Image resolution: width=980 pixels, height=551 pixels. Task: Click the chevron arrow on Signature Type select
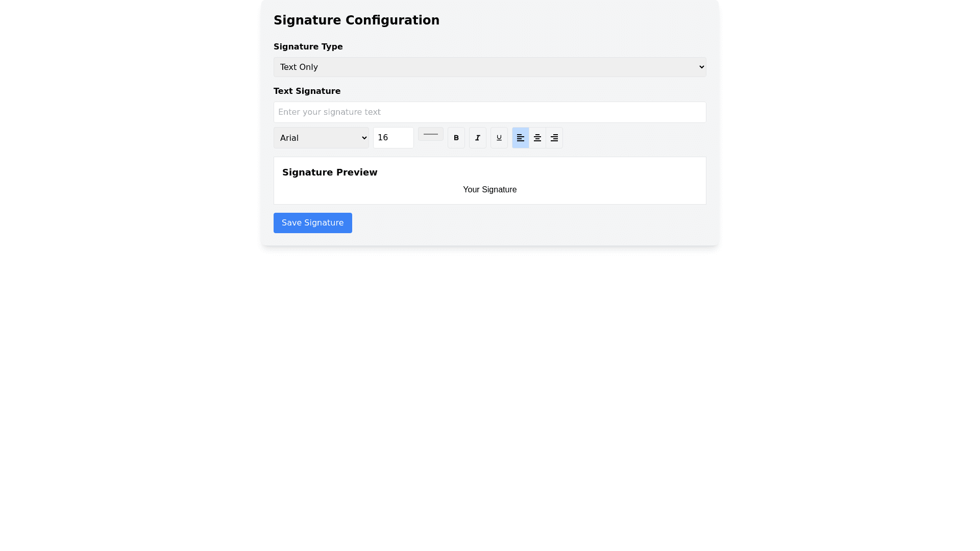[701, 67]
